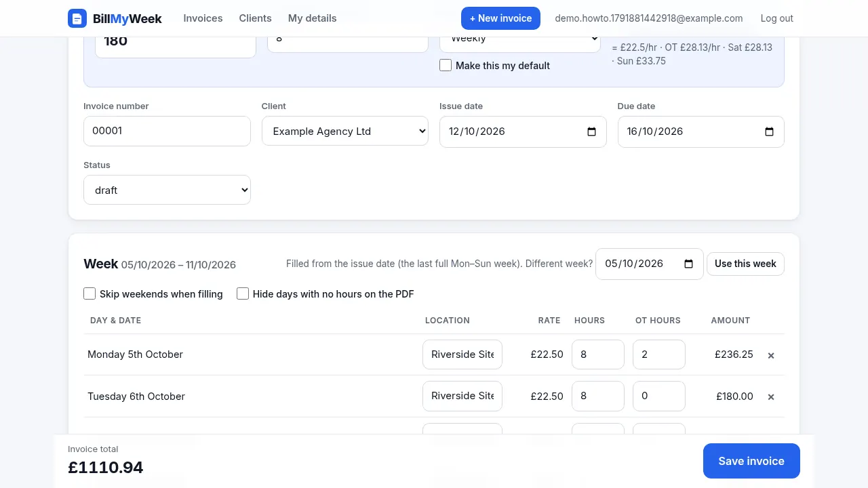Click the BillMyWeek brand name
The image size is (868, 488).
click(x=127, y=18)
